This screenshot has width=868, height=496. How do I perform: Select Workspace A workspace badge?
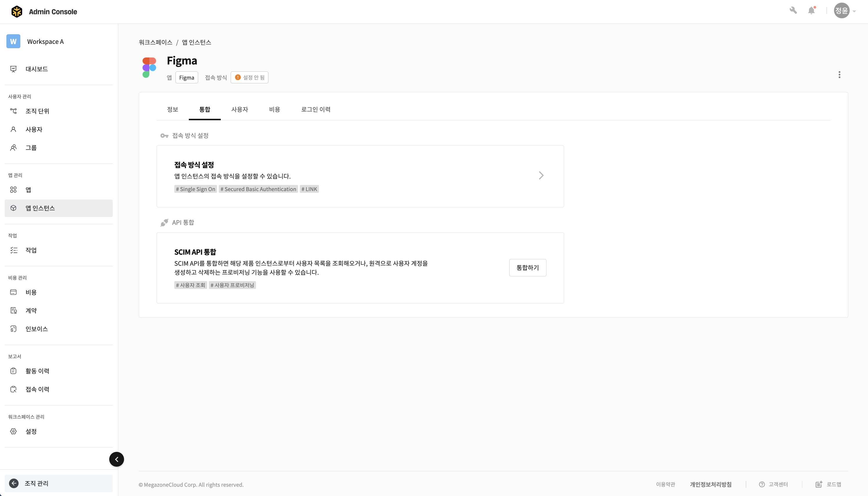(13, 41)
